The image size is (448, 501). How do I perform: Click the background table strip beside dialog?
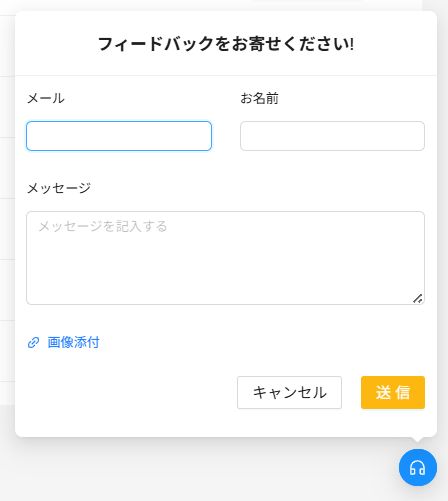[x=7, y=200]
